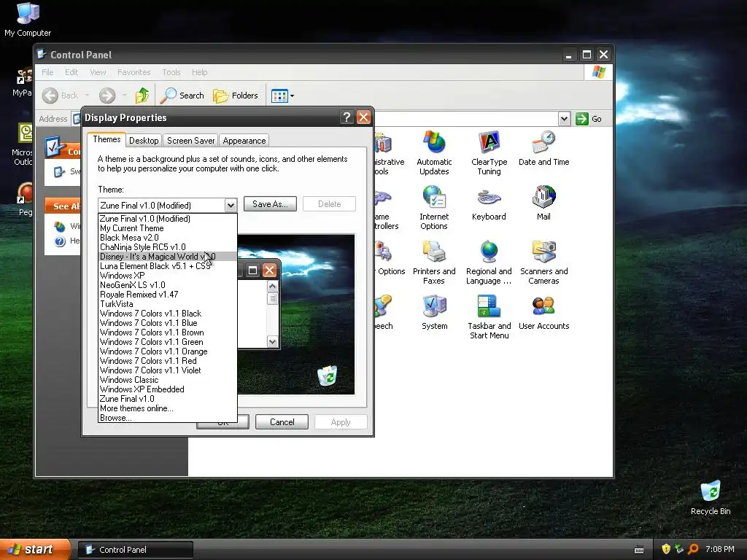
Task: Select Black Mesa v2.0 theme
Action: [167, 238]
